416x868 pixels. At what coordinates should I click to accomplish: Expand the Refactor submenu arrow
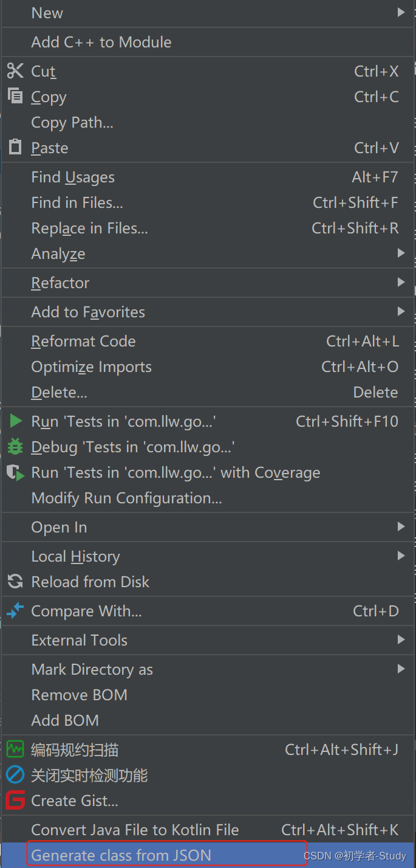point(401,282)
